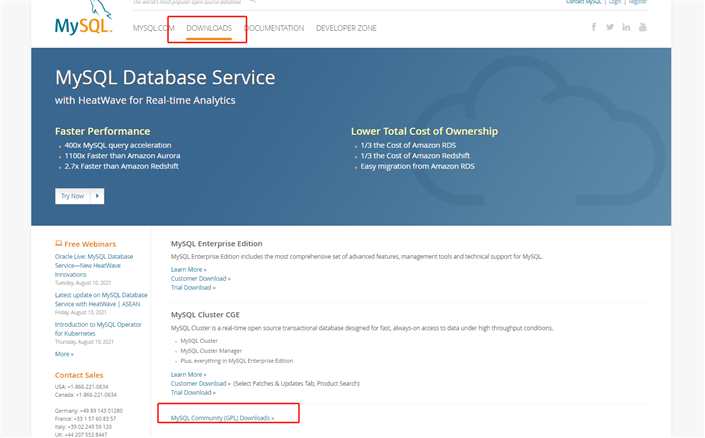Image resolution: width=705 pixels, height=438 pixels.
Task: Open the MySQL YouTube icon
Action: point(643,27)
